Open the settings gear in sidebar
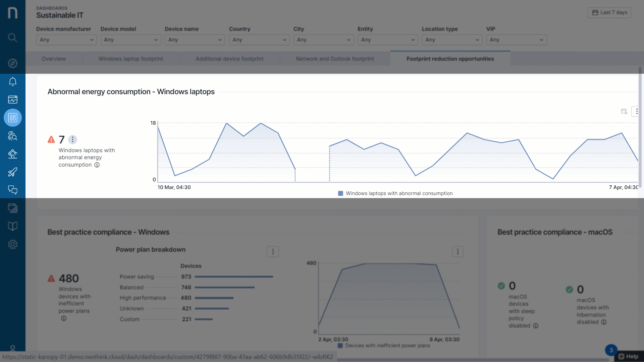Viewport: 644px width, 362px height. tap(12, 244)
